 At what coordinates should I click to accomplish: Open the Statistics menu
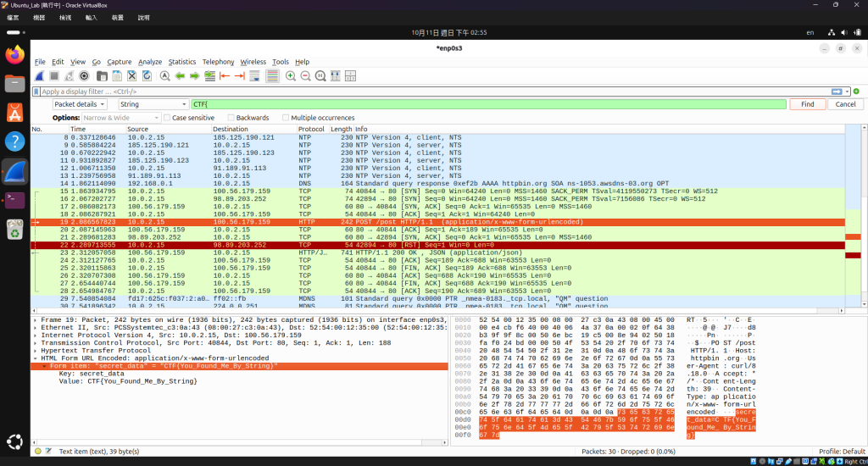(182, 62)
